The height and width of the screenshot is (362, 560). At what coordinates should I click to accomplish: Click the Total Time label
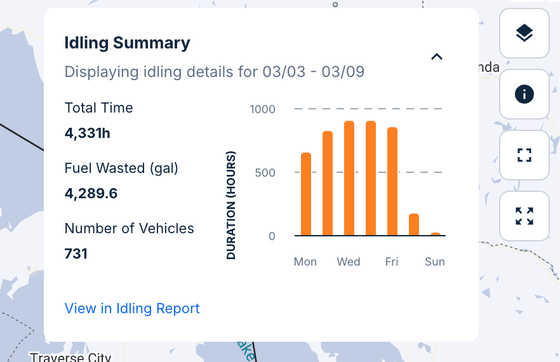click(x=99, y=108)
